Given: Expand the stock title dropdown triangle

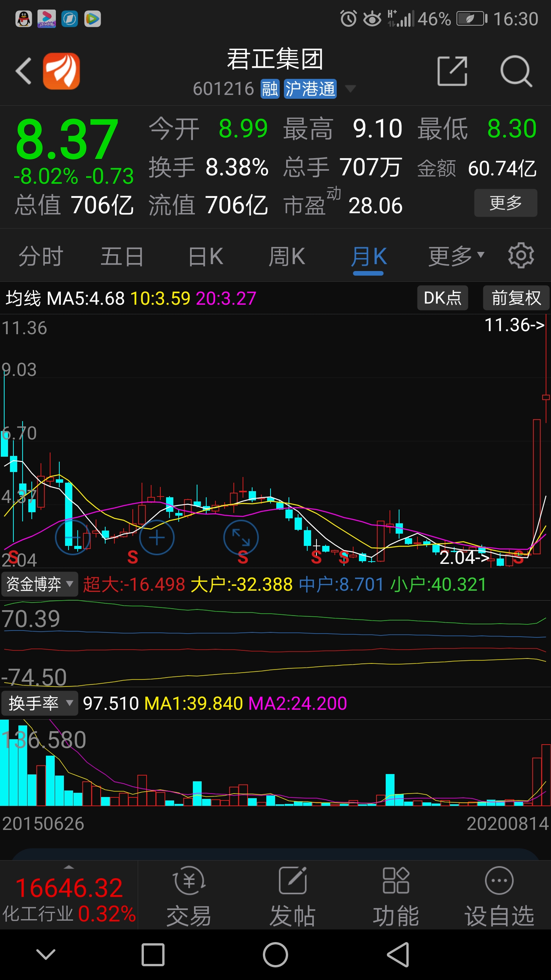Looking at the screenshot, I should (350, 89).
